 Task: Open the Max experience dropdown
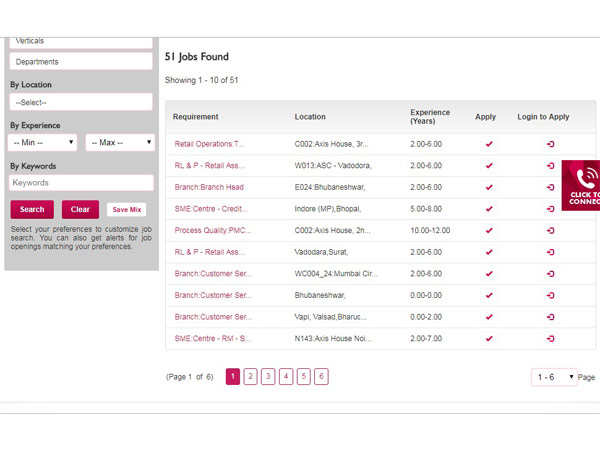coord(120,143)
